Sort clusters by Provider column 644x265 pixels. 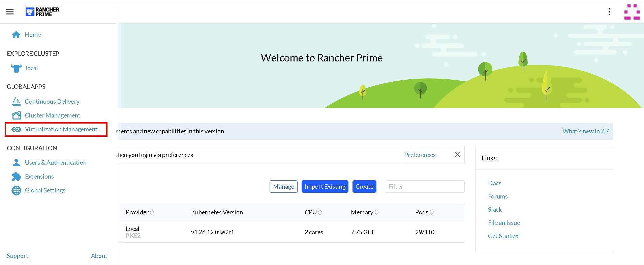[x=140, y=212]
